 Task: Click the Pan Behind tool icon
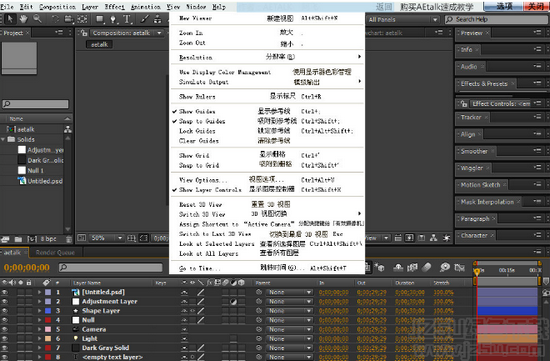pyautogui.click(x=82, y=19)
